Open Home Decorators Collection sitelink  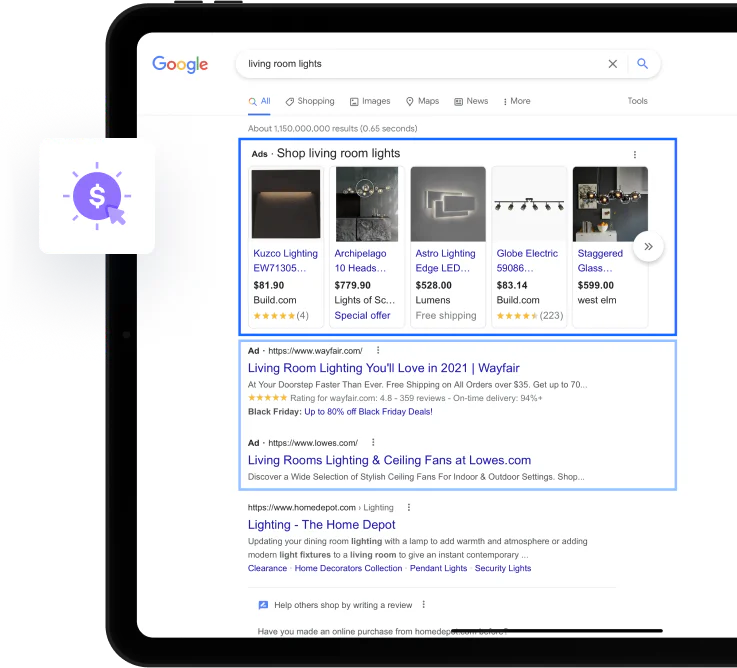(x=348, y=568)
